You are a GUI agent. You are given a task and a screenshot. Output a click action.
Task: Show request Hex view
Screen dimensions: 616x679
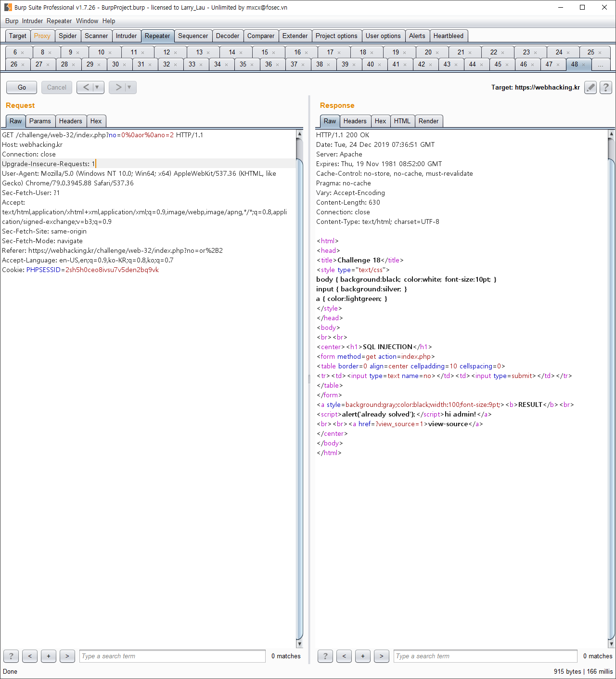pyautogui.click(x=96, y=121)
